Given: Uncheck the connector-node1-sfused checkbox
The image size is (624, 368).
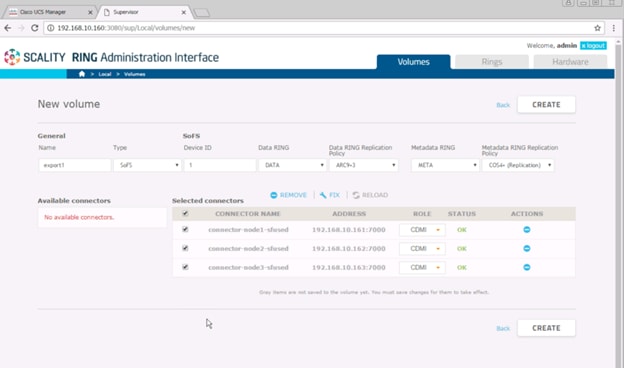Looking at the screenshot, I should click(185, 229).
